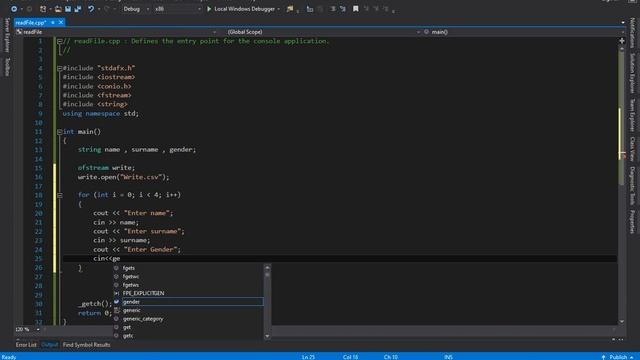The image size is (640, 360).
Task: Open the readFile project navigation dropdown
Action: coord(116,32)
